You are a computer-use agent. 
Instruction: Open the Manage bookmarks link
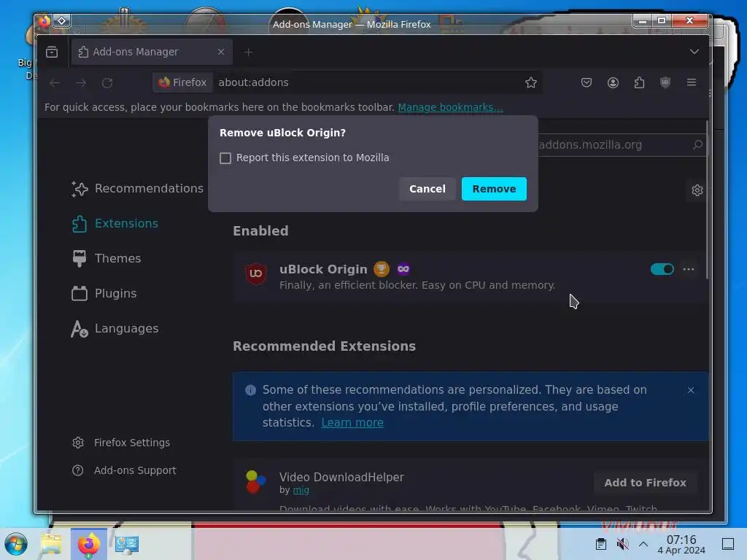[x=450, y=107]
